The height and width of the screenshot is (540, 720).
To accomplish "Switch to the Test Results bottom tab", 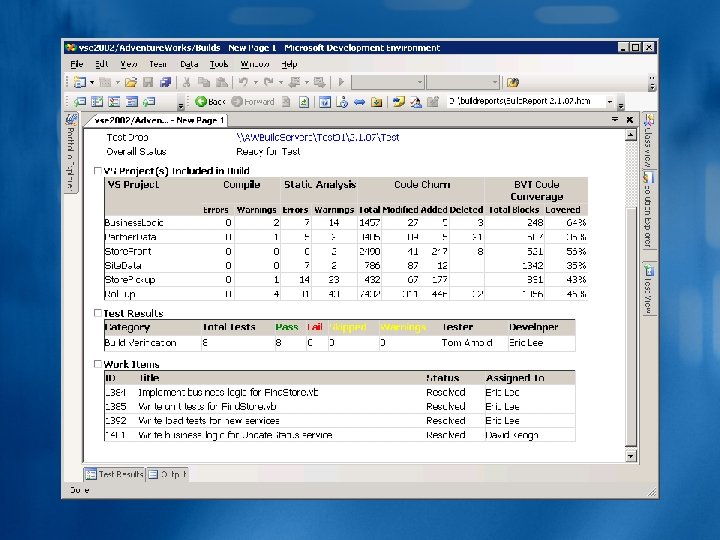I will (115, 474).
